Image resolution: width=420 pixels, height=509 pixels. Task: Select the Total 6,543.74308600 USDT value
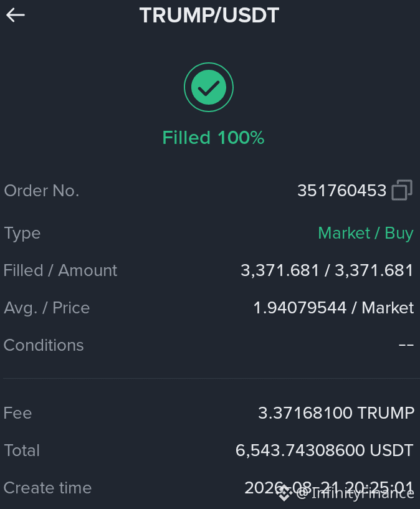tap(324, 450)
